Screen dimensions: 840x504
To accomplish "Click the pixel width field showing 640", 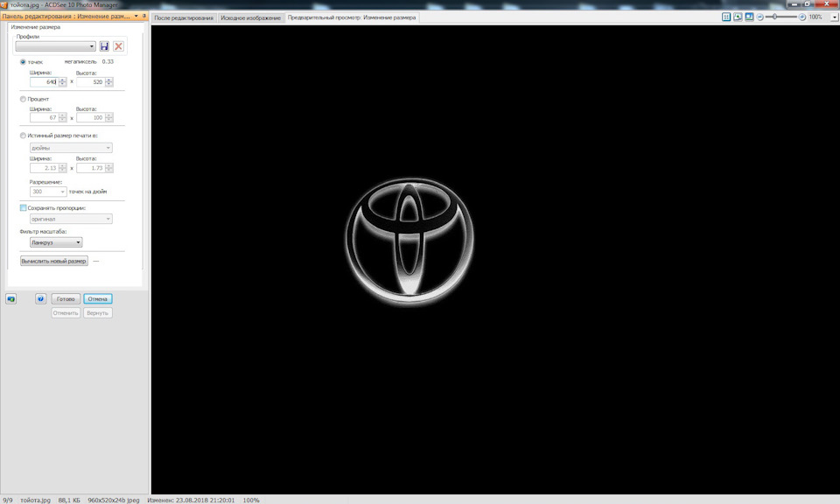I will pyautogui.click(x=44, y=82).
